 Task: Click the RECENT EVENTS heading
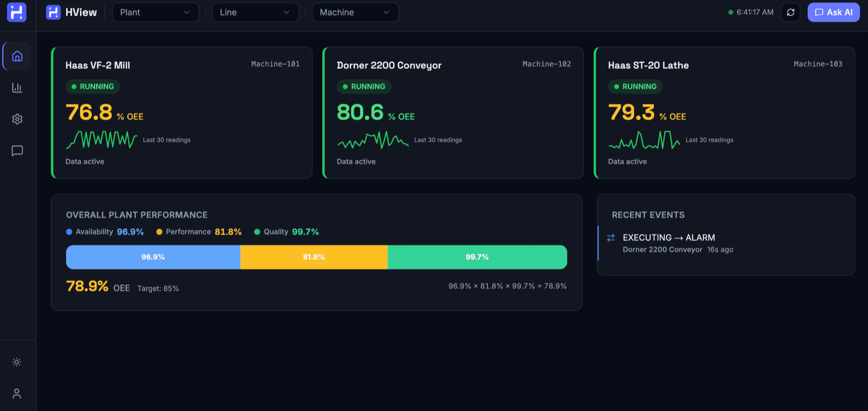point(648,215)
